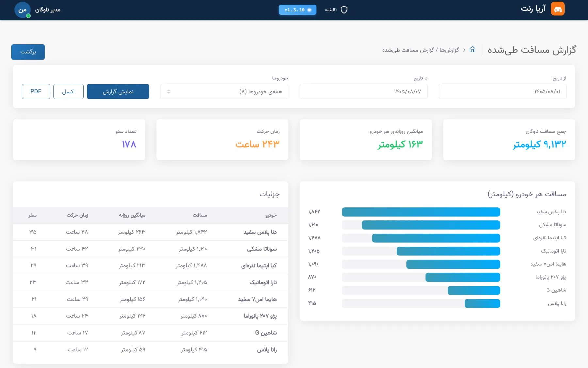Click the زمان حرکت column header
The height and width of the screenshot is (368, 588).
tap(77, 215)
